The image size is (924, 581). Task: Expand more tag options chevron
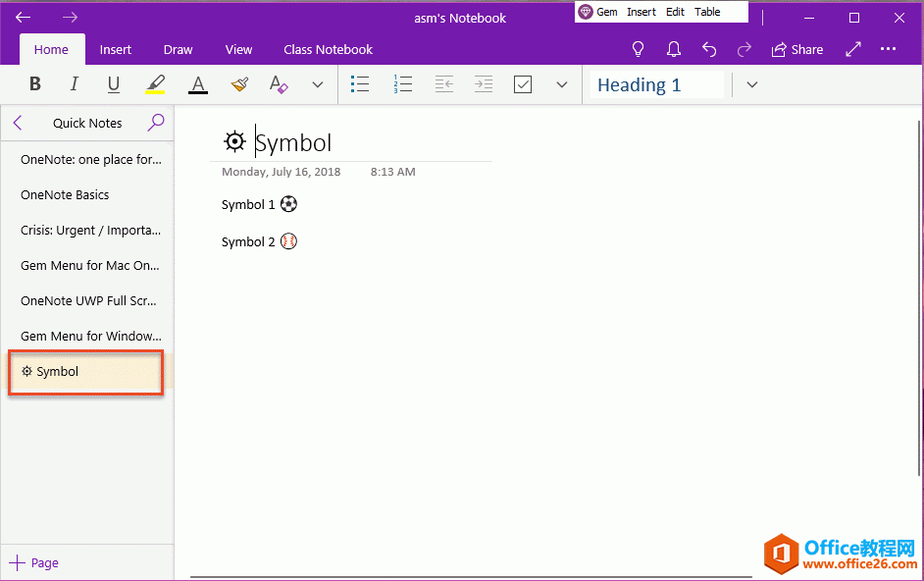point(561,84)
